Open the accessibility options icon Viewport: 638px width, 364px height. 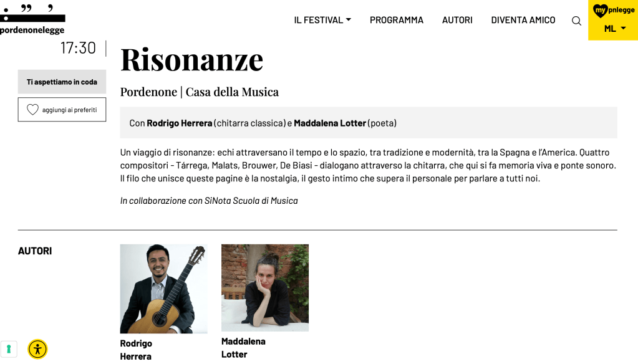(x=37, y=349)
